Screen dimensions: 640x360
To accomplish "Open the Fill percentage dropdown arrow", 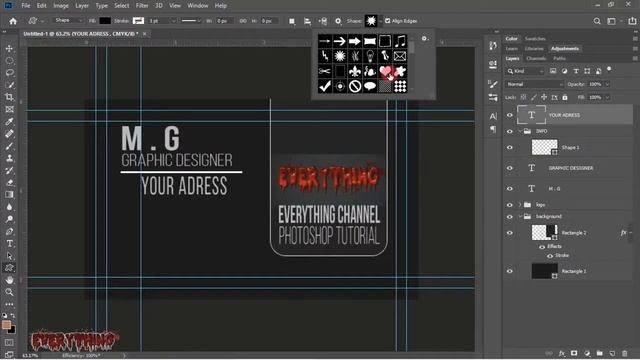I will [607, 97].
